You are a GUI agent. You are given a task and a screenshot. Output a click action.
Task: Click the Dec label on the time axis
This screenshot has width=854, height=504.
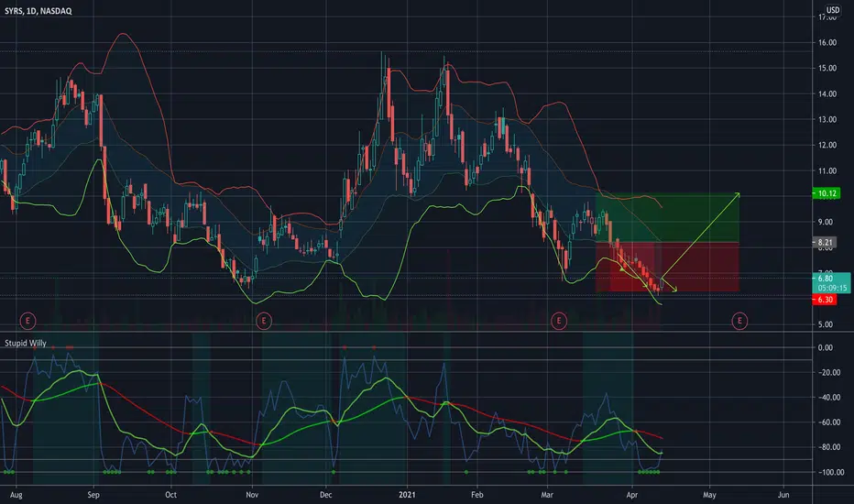click(x=325, y=495)
